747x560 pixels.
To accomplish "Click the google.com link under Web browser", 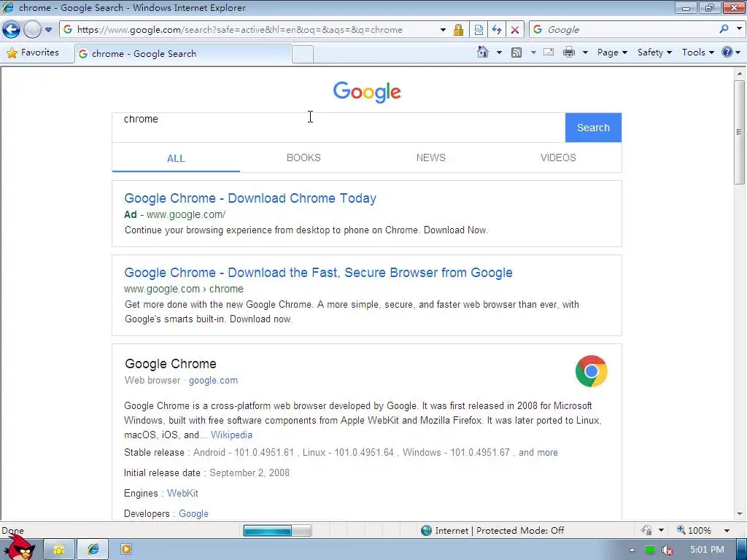I will pos(213,381).
